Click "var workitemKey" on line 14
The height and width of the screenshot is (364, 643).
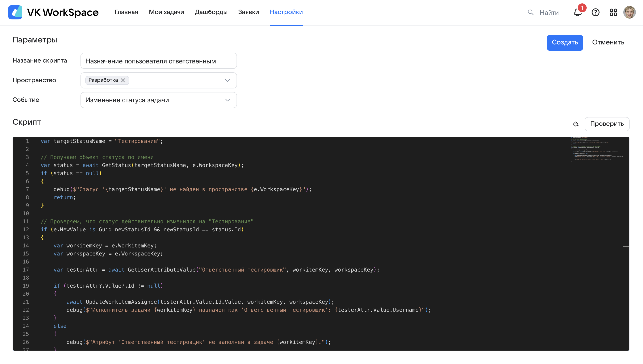tap(78, 246)
